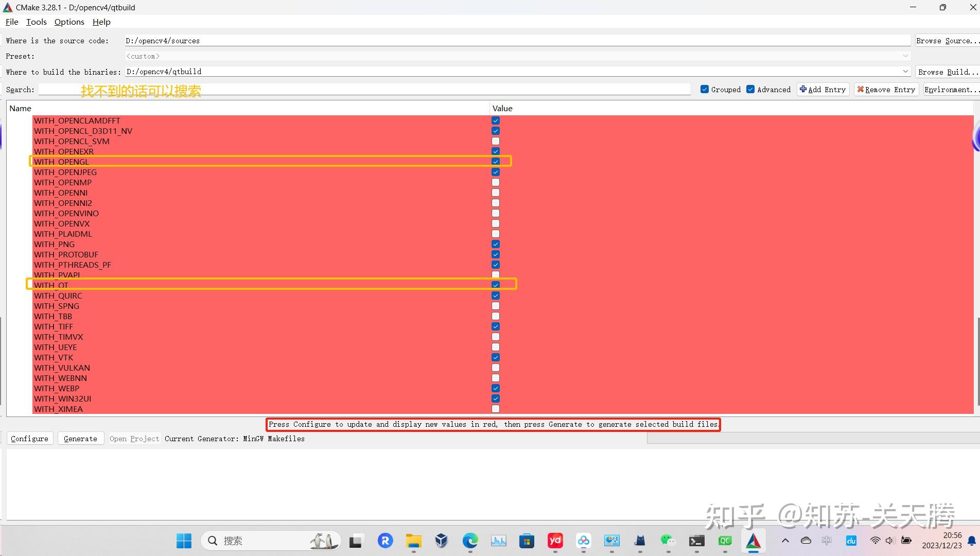980x556 pixels.
Task: Disable the Grouped checkbox
Action: pyautogui.click(x=704, y=89)
